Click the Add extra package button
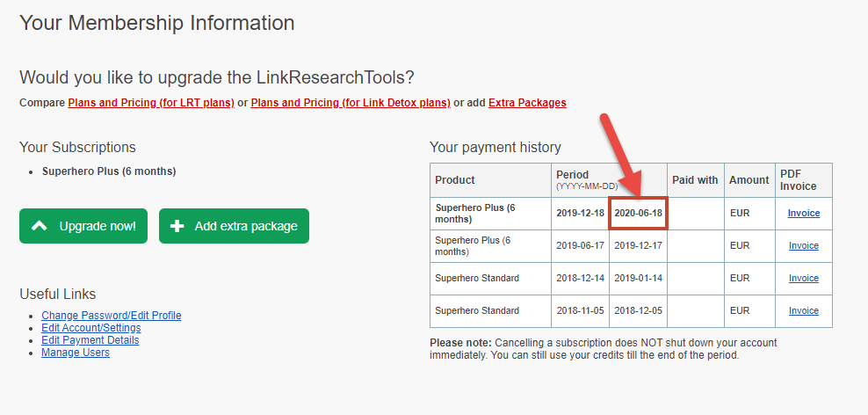The width and height of the screenshot is (868, 415). (235, 225)
